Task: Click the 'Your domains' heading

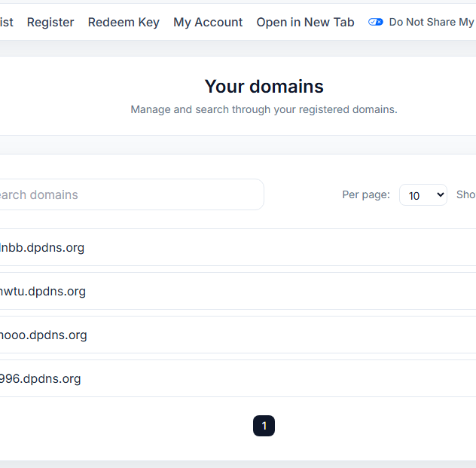Action: (x=264, y=86)
